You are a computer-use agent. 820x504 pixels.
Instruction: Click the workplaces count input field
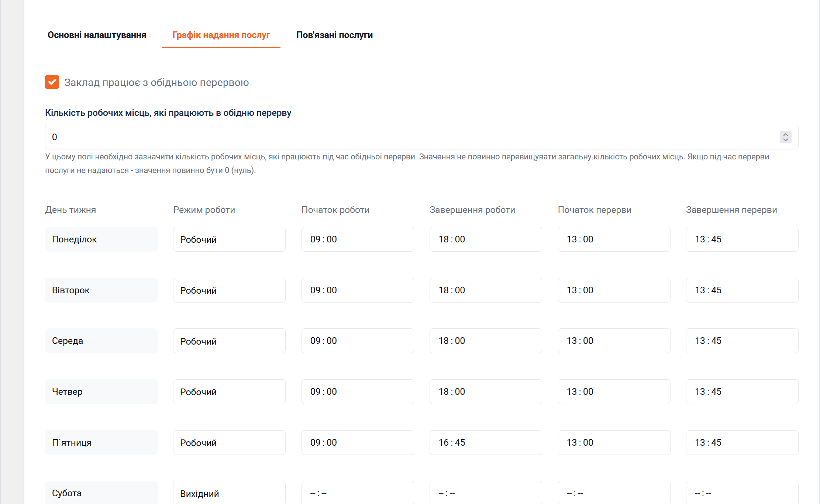coord(406,137)
